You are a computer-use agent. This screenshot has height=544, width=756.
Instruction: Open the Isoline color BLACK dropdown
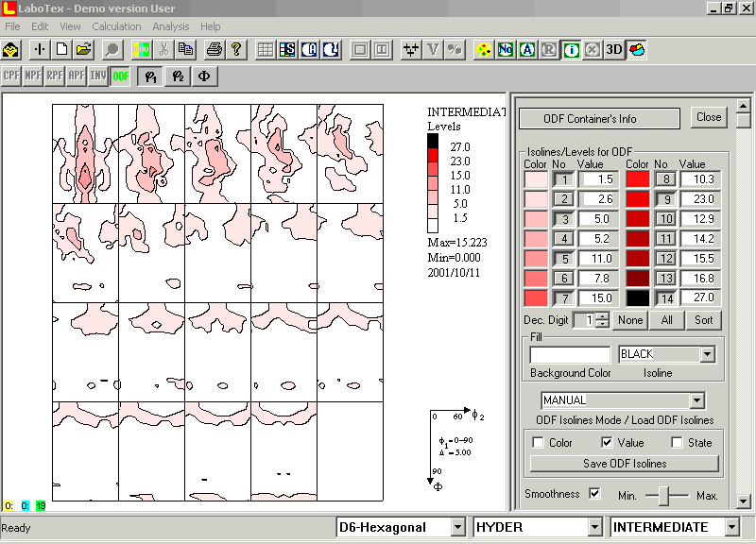[707, 354]
